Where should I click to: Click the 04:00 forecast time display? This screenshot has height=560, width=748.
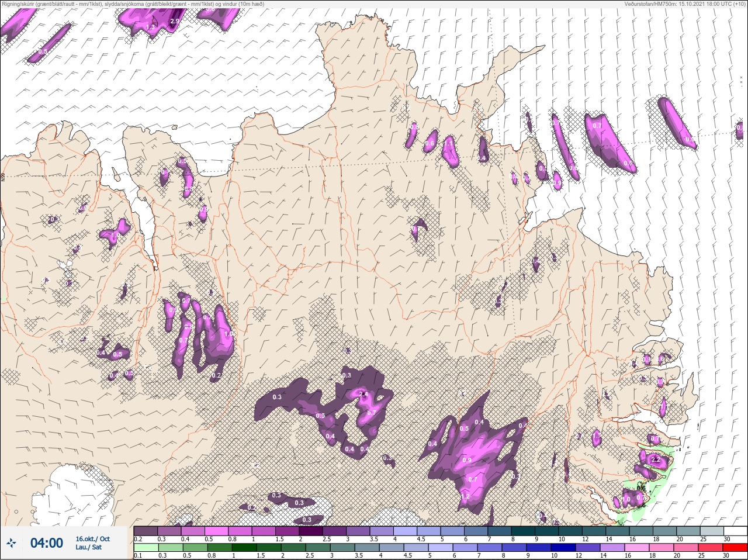47,543
